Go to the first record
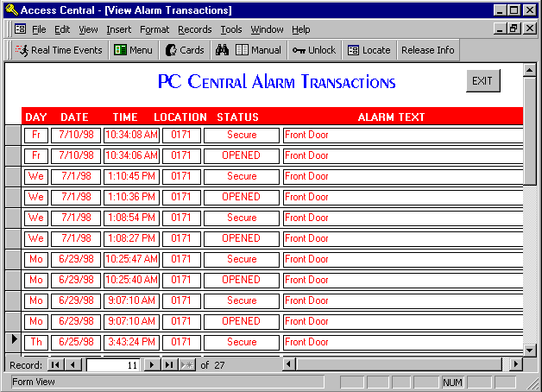 click(x=55, y=365)
